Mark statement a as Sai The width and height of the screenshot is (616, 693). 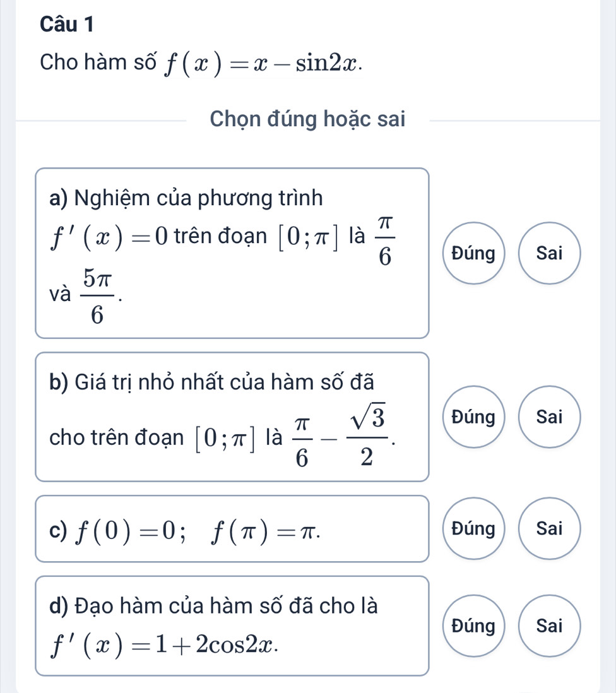pyautogui.click(x=548, y=254)
